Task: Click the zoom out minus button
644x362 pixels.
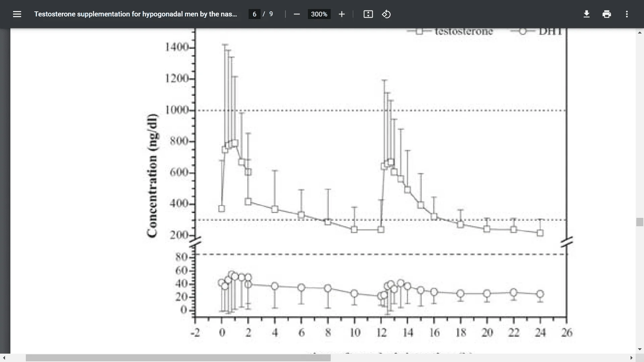Action: tap(297, 14)
